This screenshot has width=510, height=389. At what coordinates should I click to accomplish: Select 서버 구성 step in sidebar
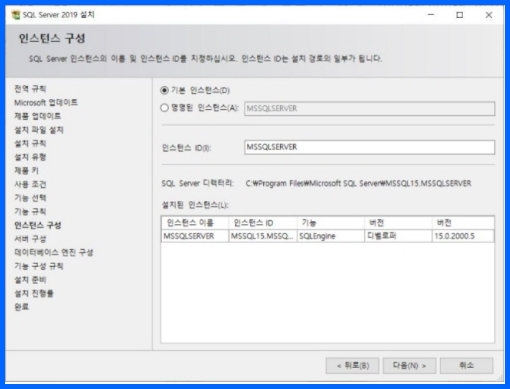coord(30,239)
